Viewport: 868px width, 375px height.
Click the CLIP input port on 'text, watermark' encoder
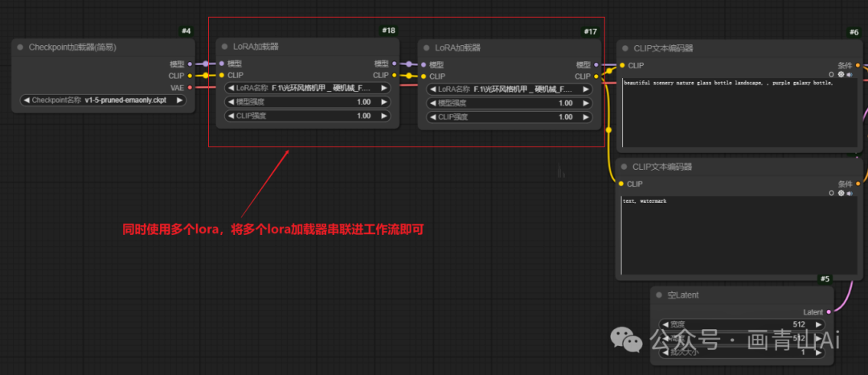tap(621, 184)
